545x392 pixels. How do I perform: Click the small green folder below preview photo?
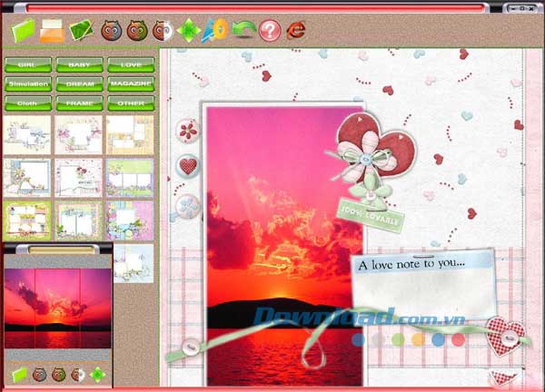point(20,374)
